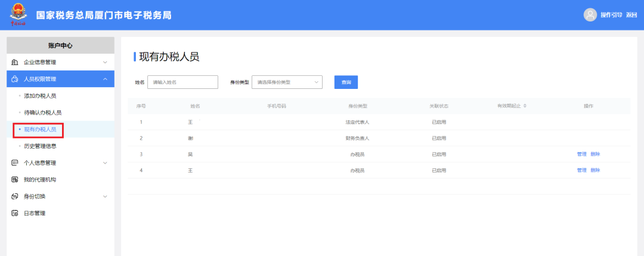Click the 个人信息管理 sidebar icon

pos(15,163)
